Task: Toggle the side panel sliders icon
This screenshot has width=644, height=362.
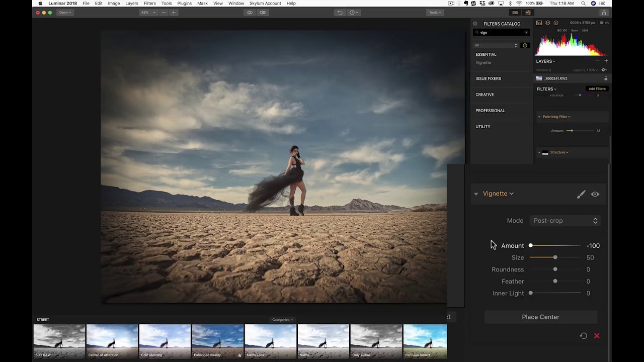Action: click(528, 13)
